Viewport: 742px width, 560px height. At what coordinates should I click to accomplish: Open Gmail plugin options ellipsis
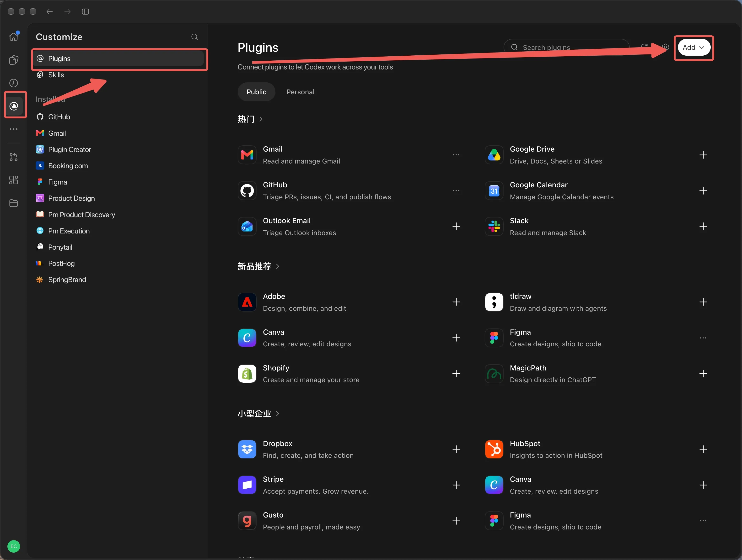(456, 155)
